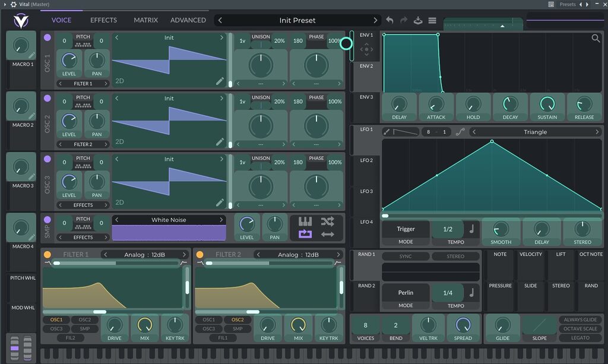Enable Always Glide option
This screenshot has height=364, width=608.
point(580,319)
